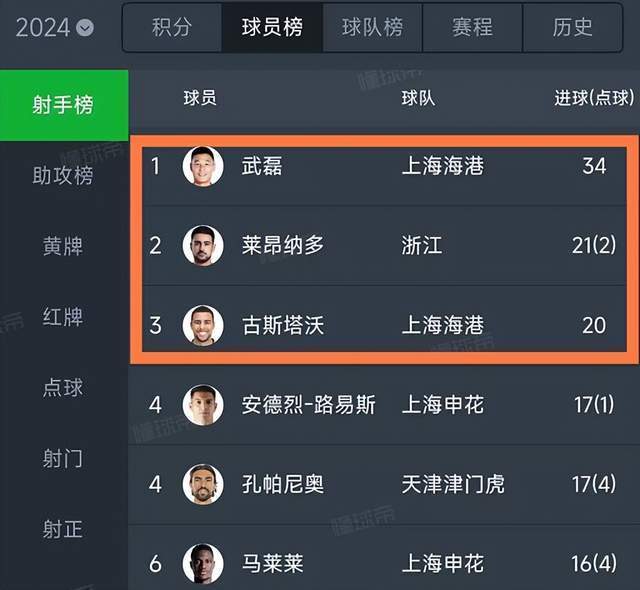Open 马莱莱's player avatar
The height and width of the screenshot is (590, 640).
tap(203, 564)
